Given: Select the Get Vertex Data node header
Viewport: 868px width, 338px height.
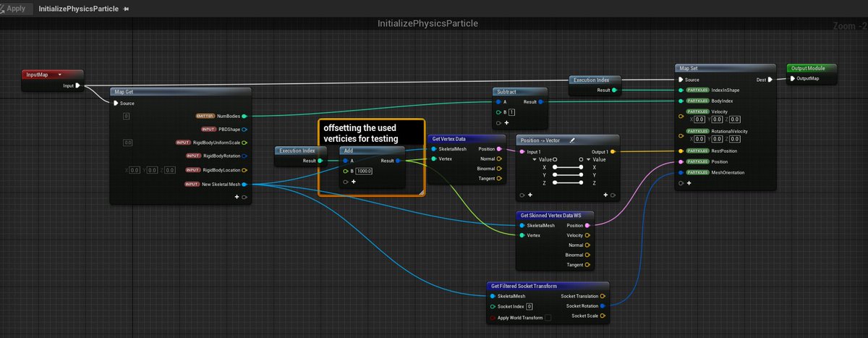Looking at the screenshot, I should click(466, 138).
